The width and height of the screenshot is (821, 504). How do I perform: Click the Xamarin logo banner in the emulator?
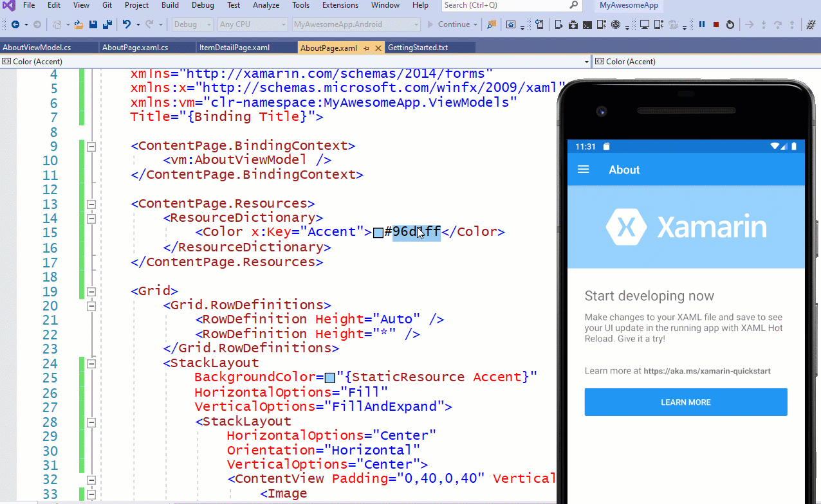point(686,227)
